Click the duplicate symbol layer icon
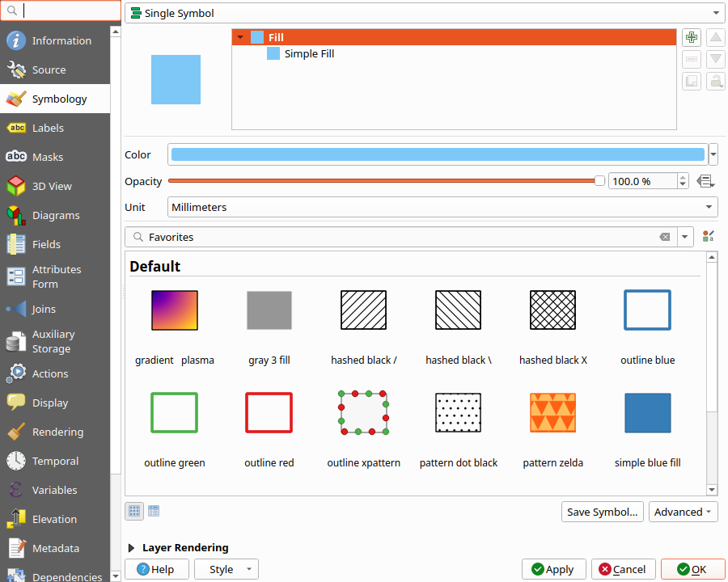The width and height of the screenshot is (728, 582). tap(692, 81)
